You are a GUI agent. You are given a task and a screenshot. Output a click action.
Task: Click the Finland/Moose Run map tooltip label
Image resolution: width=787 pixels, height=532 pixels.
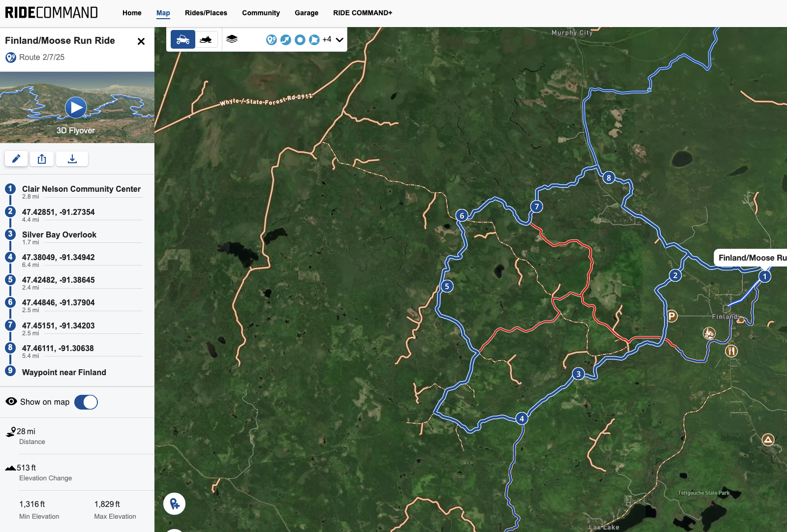(751, 258)
